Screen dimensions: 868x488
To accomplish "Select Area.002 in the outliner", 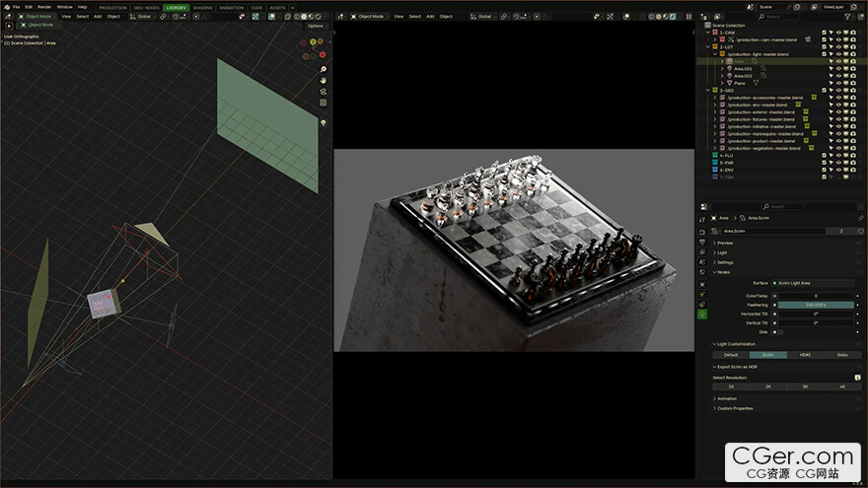I will pos(743,76).
